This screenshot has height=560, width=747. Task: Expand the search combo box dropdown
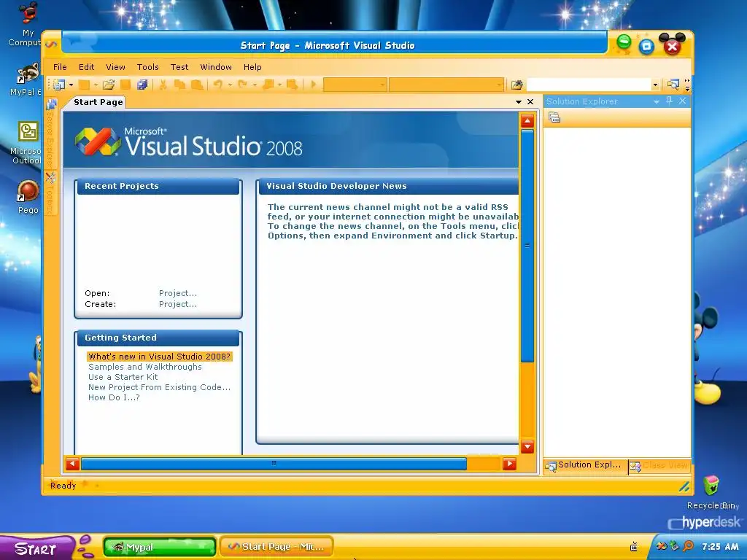pyautogui.click(x=655, y=85)
